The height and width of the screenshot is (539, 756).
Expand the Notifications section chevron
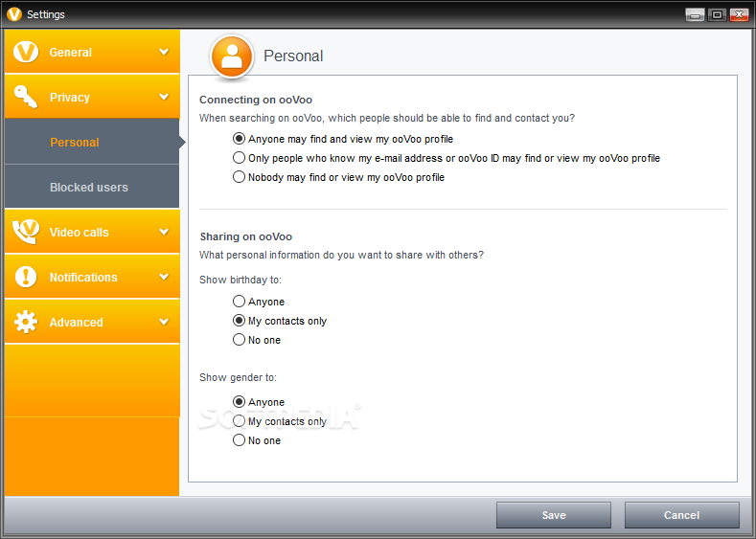click(164, 277)
